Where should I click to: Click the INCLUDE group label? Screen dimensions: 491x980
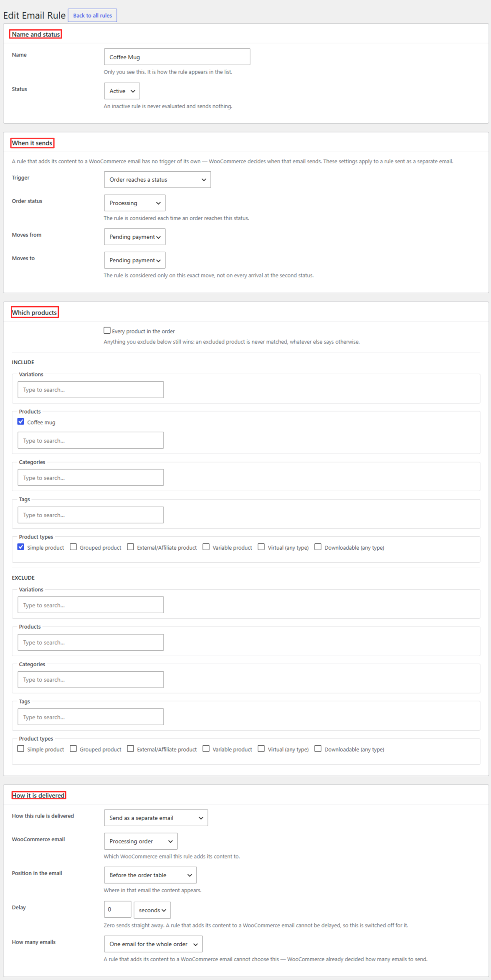tap(23, 362)
